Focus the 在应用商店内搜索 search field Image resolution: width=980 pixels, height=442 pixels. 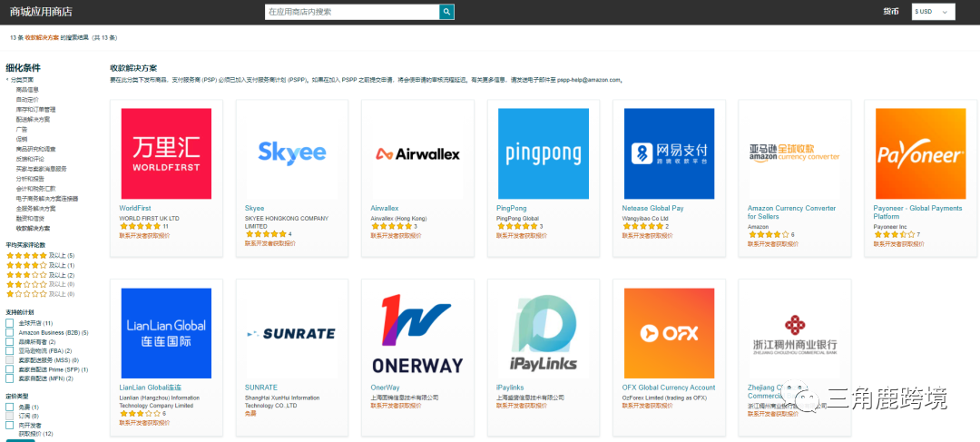[352, 12]
